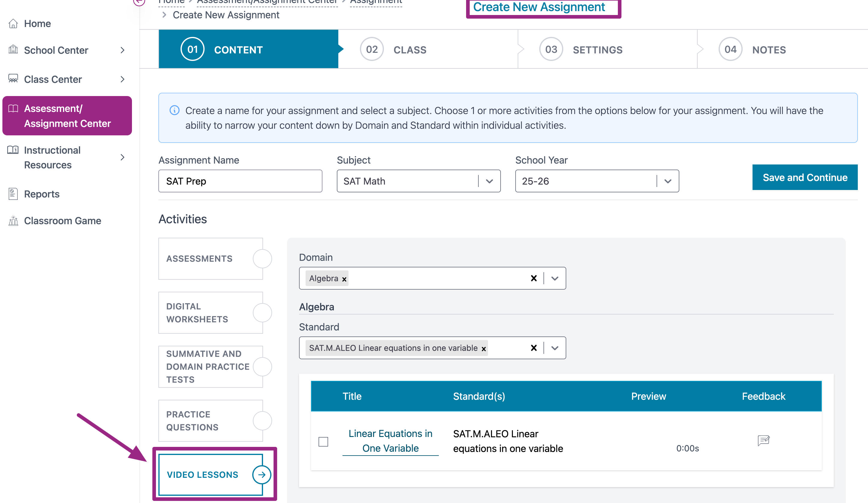Click the Classroom Game icon
This screenshot has height=503, width=868.
(13, 220)
